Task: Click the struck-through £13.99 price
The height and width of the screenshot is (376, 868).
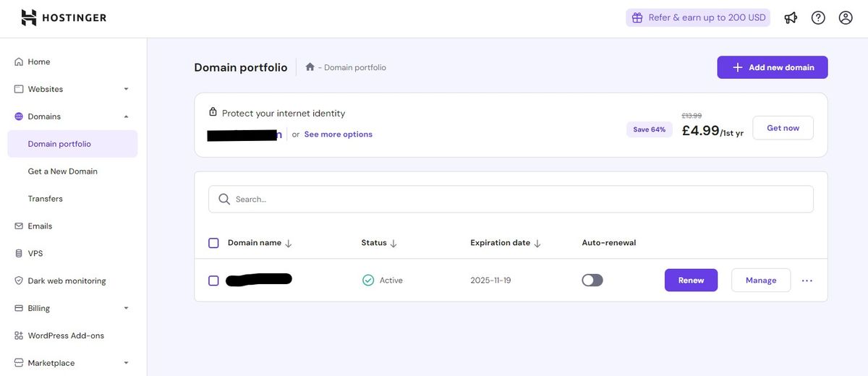Action: point(692,116)
